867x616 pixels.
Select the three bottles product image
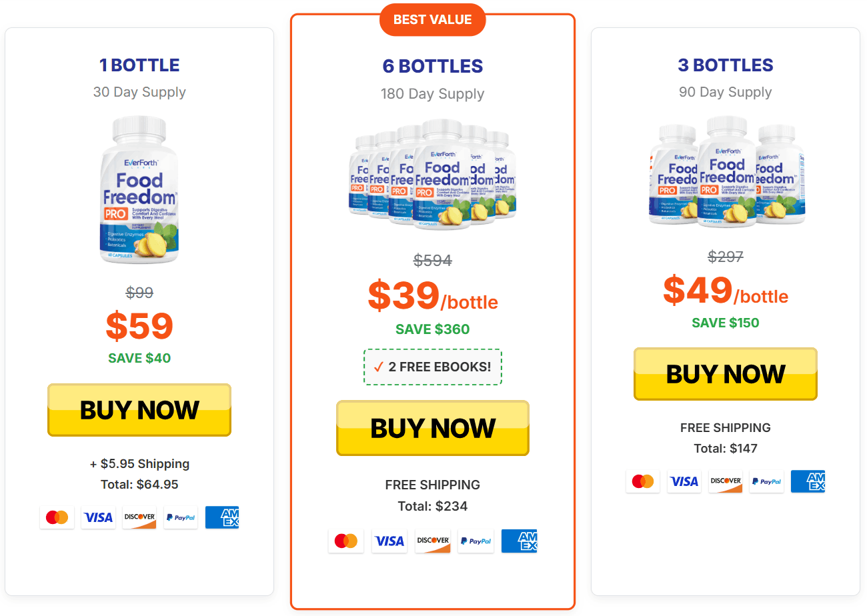tap(726, 172)
